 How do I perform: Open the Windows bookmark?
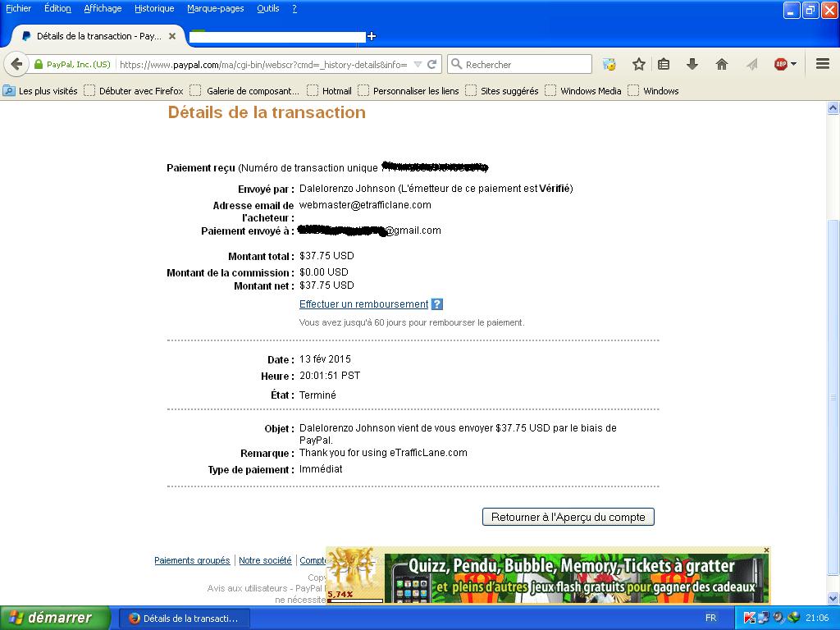click(x=654, y=91)
